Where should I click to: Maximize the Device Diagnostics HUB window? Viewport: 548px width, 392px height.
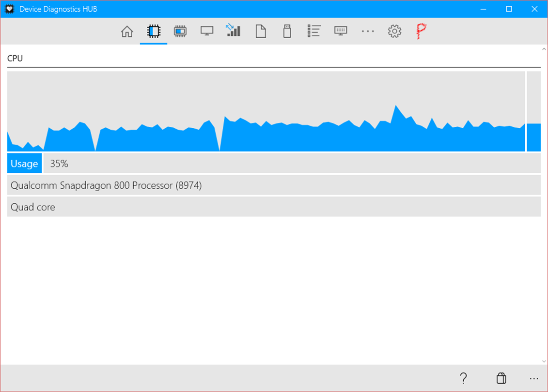click(x=509, y=9)
